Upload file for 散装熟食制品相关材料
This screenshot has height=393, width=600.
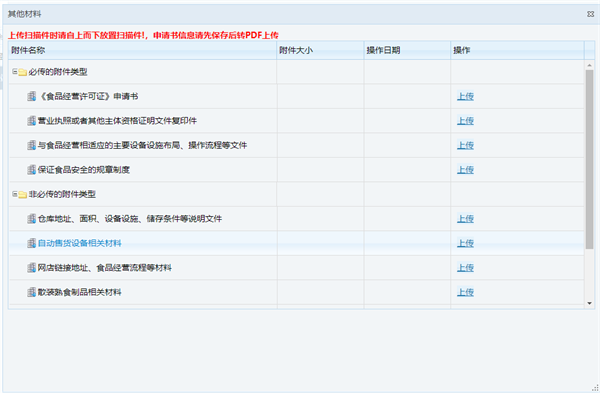coord(465,292)
